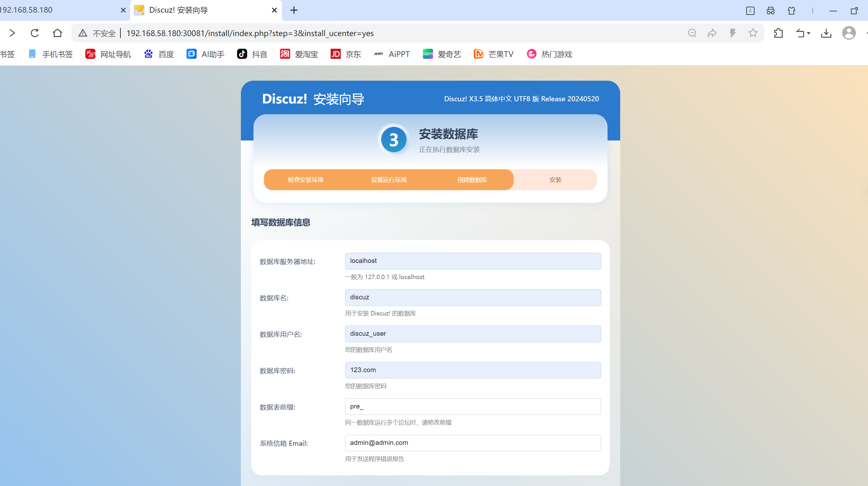Open the 爱淘宝 bookmark
The height and width of the screenshot is (486, 868).
click(299, 54)
